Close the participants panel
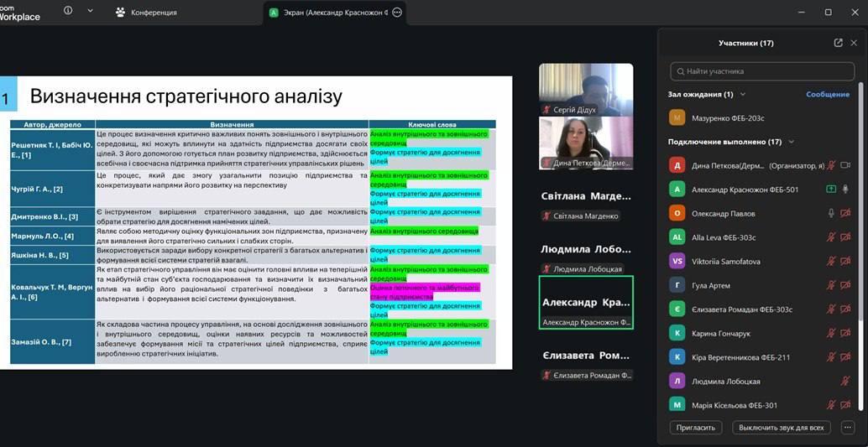The height and width of the screenshot is (447, 868). point(854,43)
